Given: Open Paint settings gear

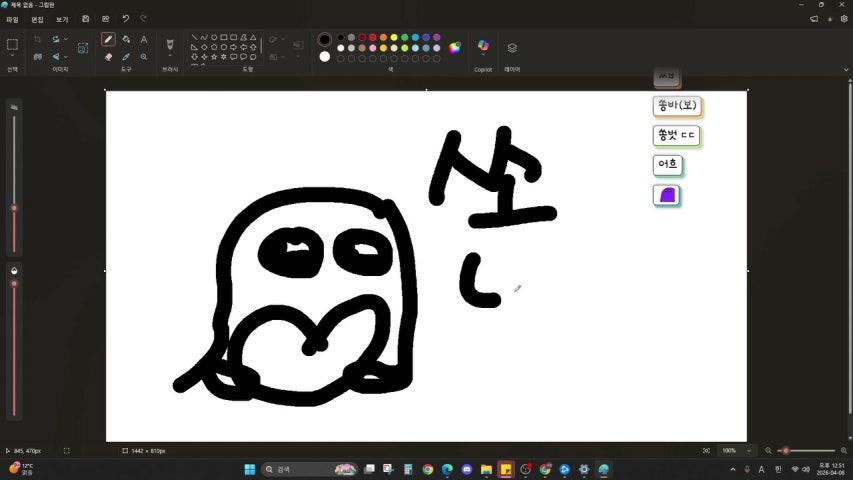Looking at the screenshot, I should click(844, 19).
